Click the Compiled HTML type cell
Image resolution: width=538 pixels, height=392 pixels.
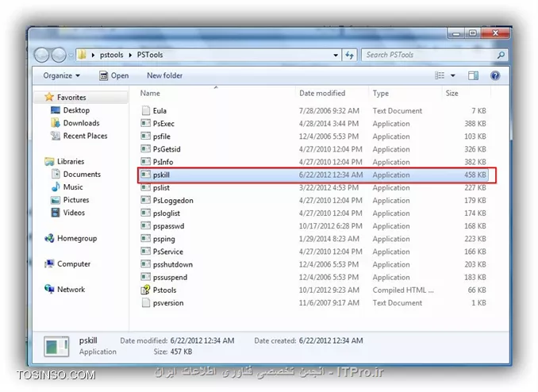pyautogui.click(x=403, y=290)
